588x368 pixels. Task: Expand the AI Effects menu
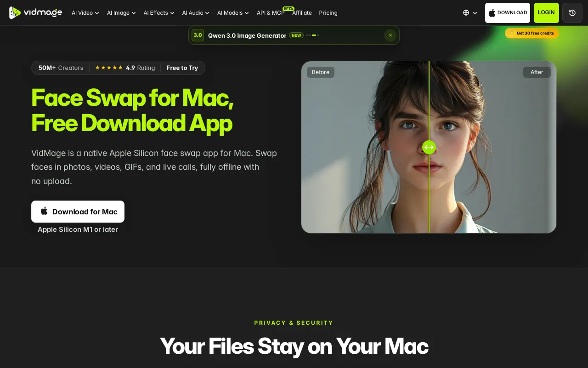159,13
